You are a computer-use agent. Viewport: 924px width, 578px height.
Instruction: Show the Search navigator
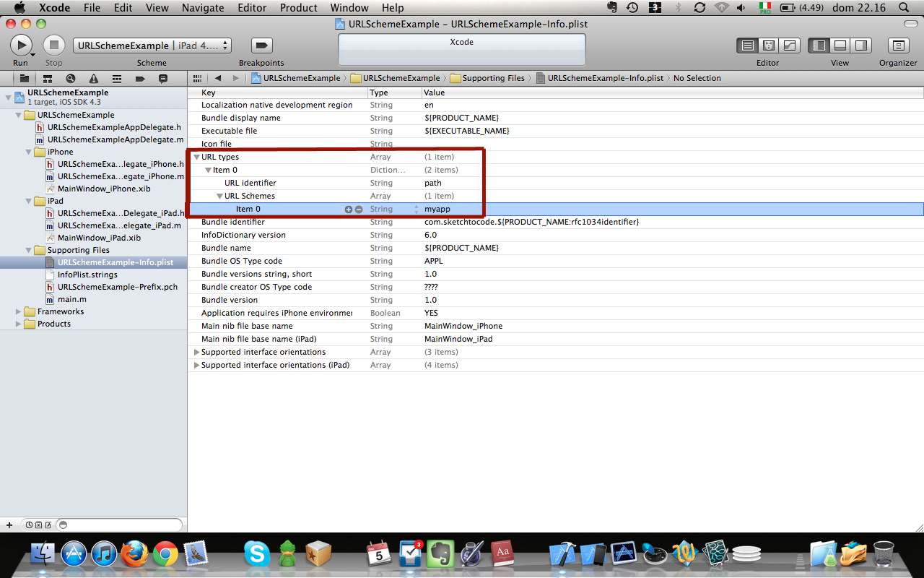[x=70, y=78]
